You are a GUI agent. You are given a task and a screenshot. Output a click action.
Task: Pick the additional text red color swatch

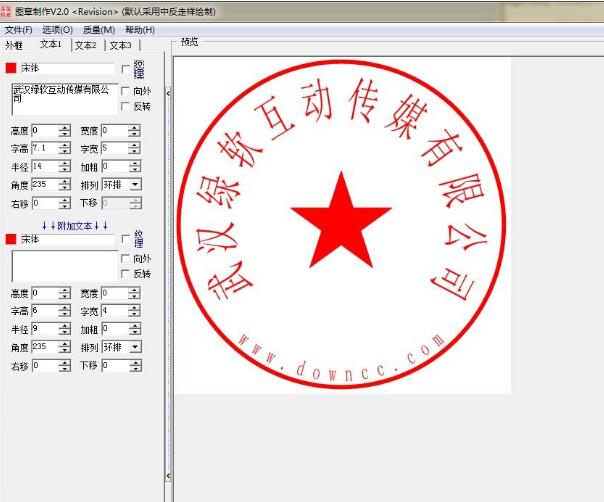tap(11, 239)
